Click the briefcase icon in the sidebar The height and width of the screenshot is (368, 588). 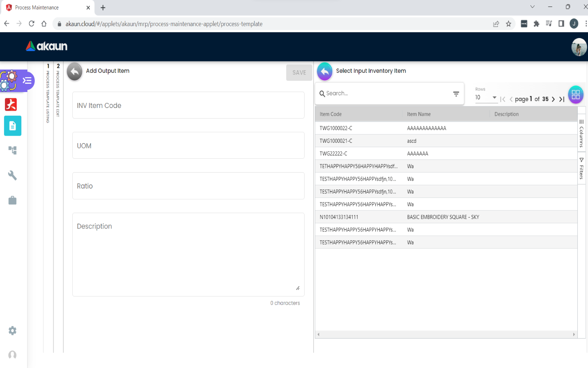click(13, 200)
